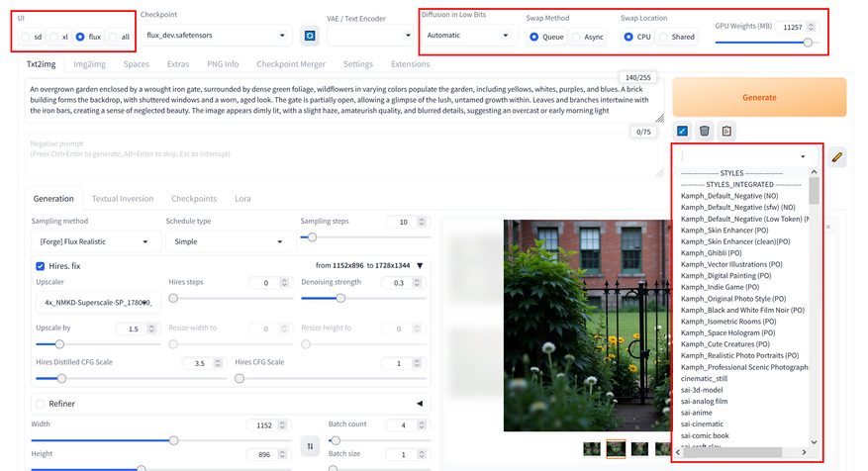Adjust the GPU Weights slider

(x=767, y=43)
